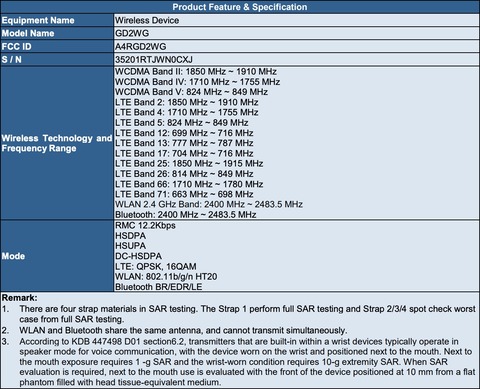Select line 'WCDMA Band II: 1850 MHz ~ 1910 MHz'
Viewport: 480px width, 389px height.
[x=196, y=72]
